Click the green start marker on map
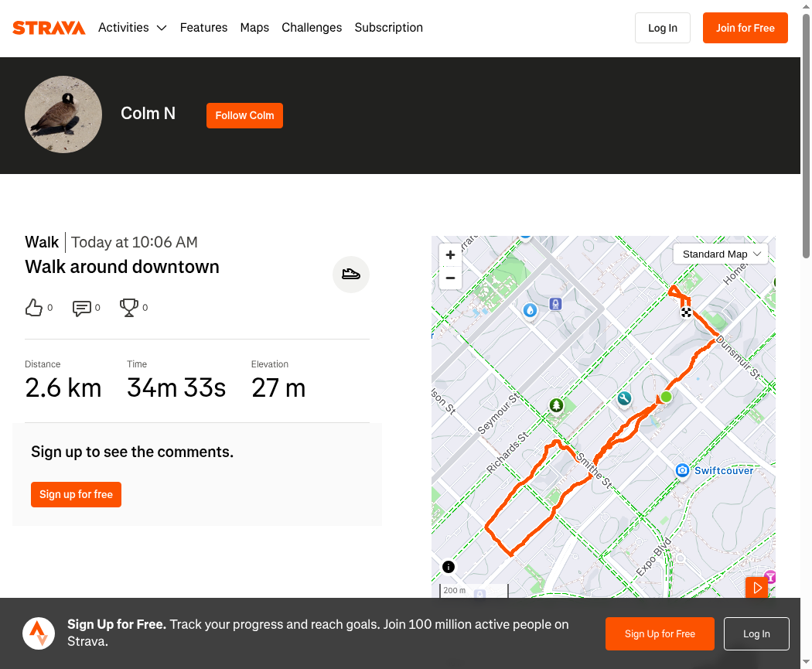812x669 pixels. coord(667,397)
